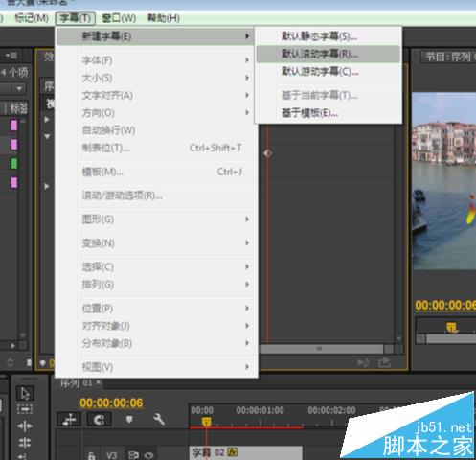Expand the 图形(G) submenu arrow
The image size is (476, 460).
click(247, 219)
